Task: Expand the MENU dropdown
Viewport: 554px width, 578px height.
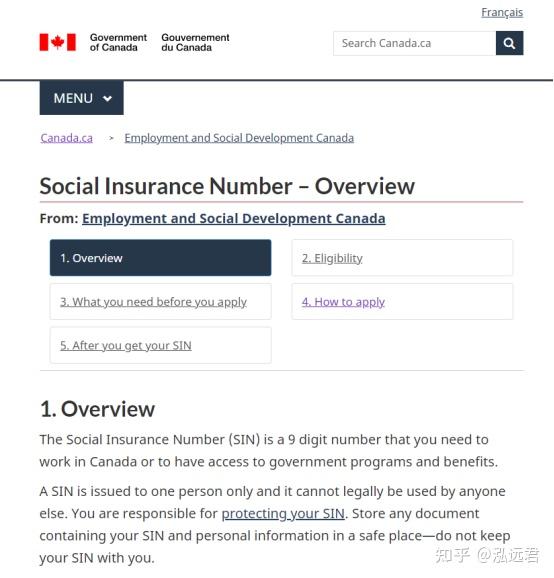Action: point(81,98)
